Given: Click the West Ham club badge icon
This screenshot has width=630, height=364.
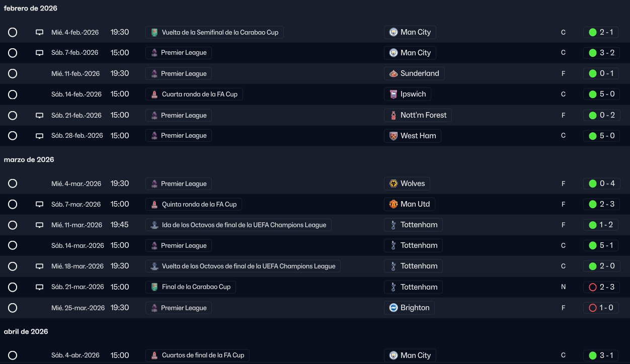Looking at the screenshot, I should pos(393,136).
